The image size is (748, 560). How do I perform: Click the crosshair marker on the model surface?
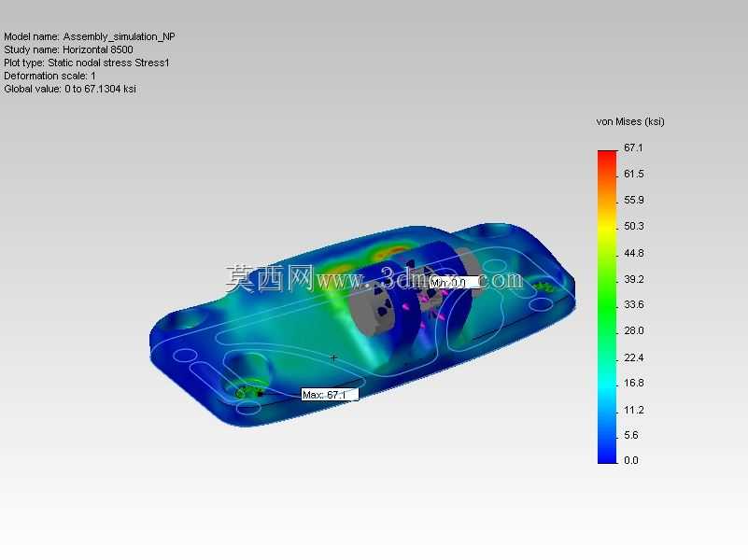click(333, 357)
